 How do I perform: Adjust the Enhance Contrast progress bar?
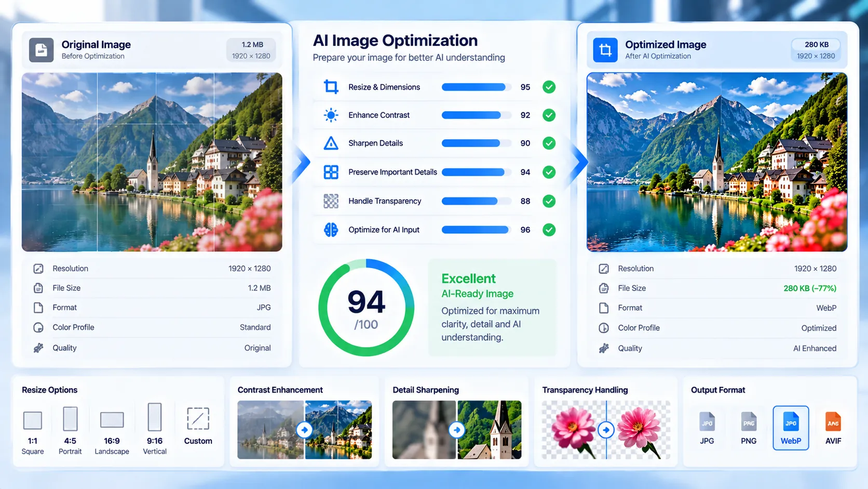476,115
